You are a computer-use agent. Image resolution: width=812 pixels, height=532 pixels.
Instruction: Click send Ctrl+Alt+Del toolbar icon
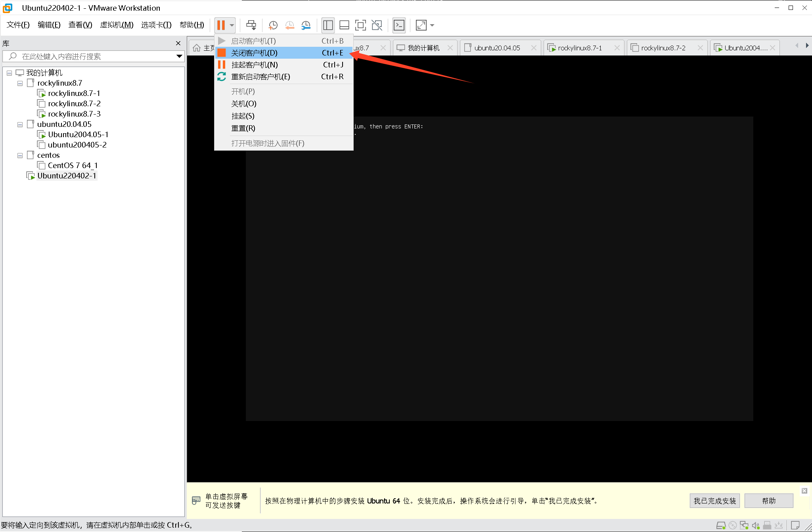point(251,25)
